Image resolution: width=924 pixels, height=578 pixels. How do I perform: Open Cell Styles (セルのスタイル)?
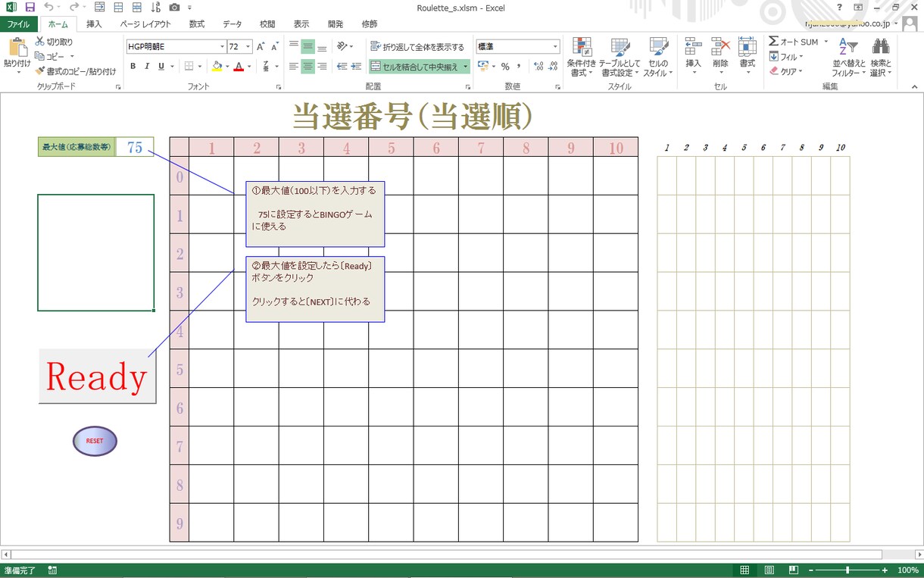click(658, 57)
